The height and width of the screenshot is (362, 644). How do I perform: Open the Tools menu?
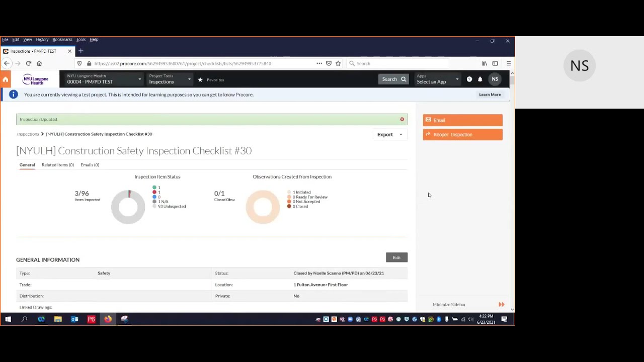pyautogui.click(x=81, y=39)
